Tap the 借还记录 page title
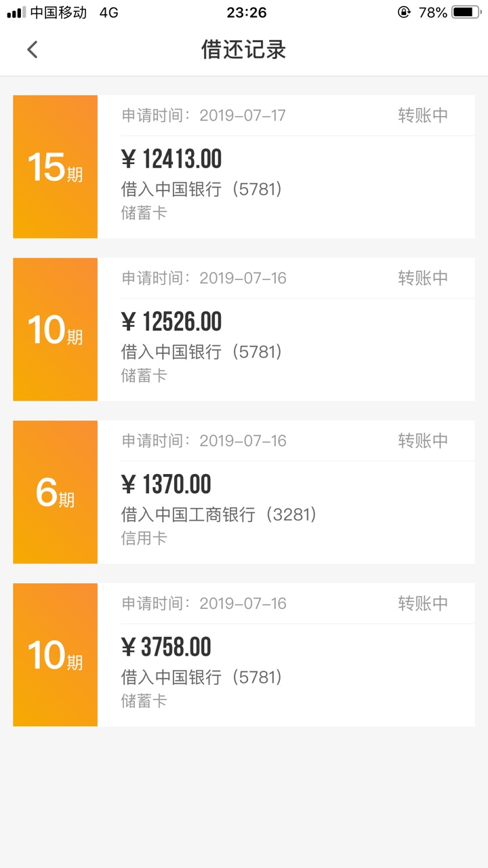This screenshot has width=488, height=868. pyautogui.click(x=244, y=50)
